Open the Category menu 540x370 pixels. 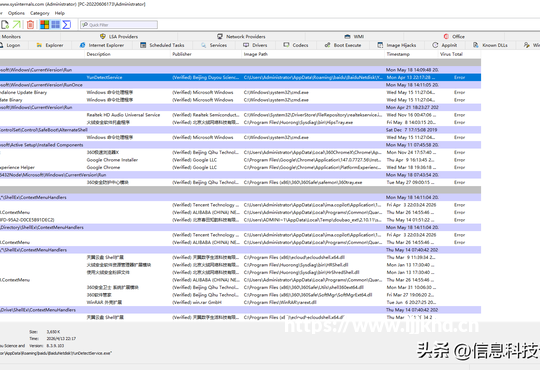point(40,13)
